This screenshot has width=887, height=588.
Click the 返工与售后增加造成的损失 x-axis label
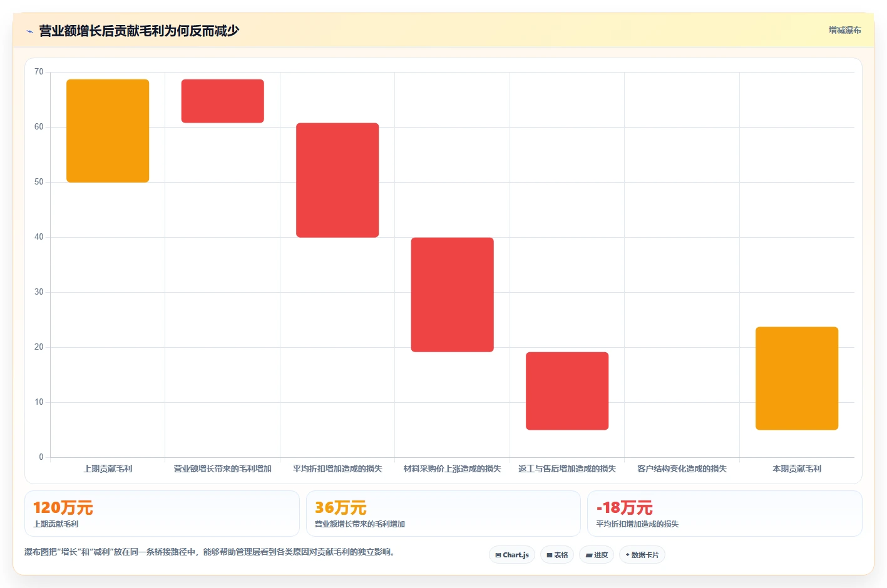567,469
